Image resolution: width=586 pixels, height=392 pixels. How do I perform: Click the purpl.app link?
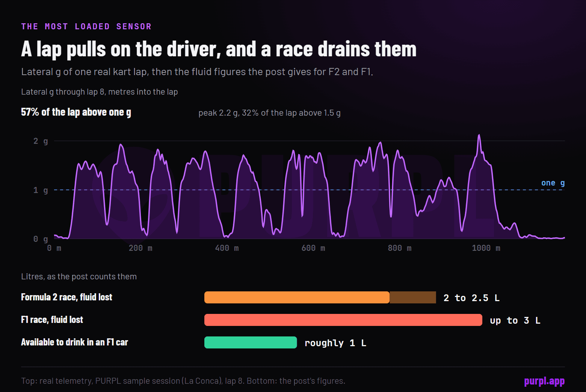pyautogui.click(x=544, y=381)
